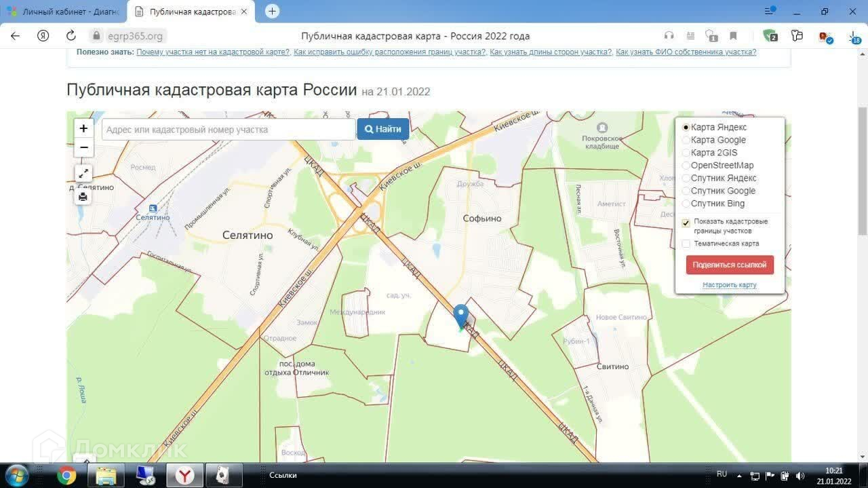Open password manager key icon
This screenshot has width=868, height=488.
pos(797,36)
